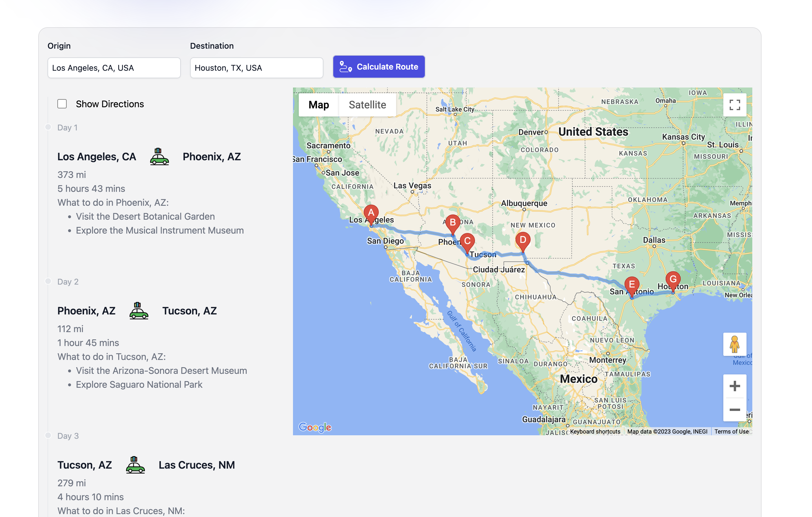Click 'Las Cruces, NM' heading

coord(197,465)
